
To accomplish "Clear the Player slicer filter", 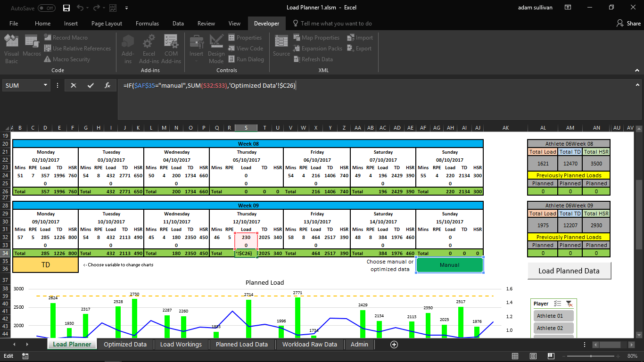I will pos(569,304).
